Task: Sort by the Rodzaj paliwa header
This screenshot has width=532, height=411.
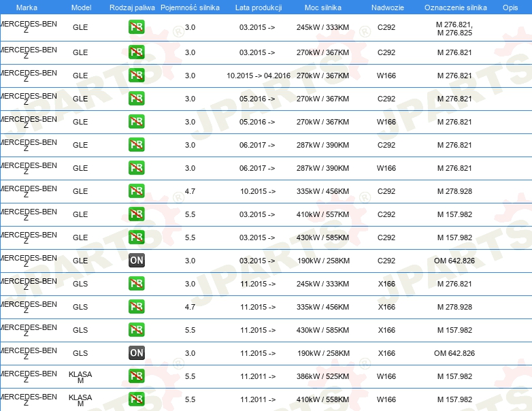Action: coord(132,7)
